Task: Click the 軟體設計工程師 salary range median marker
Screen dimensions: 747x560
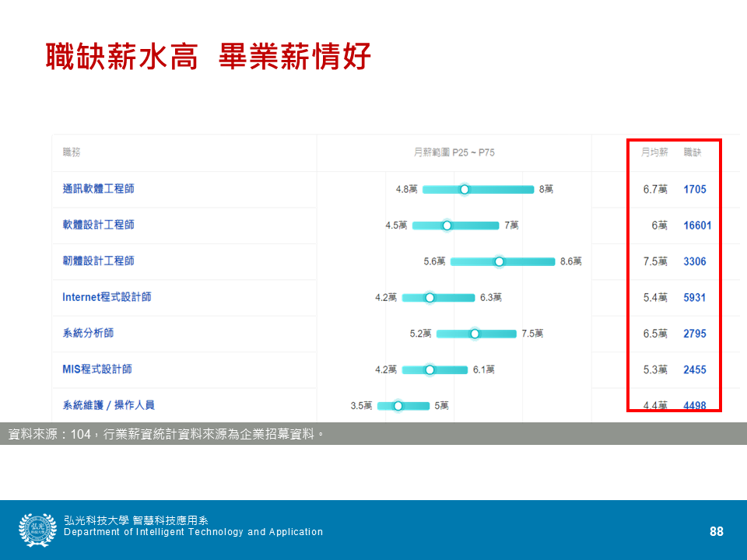Action: point(447,226)
